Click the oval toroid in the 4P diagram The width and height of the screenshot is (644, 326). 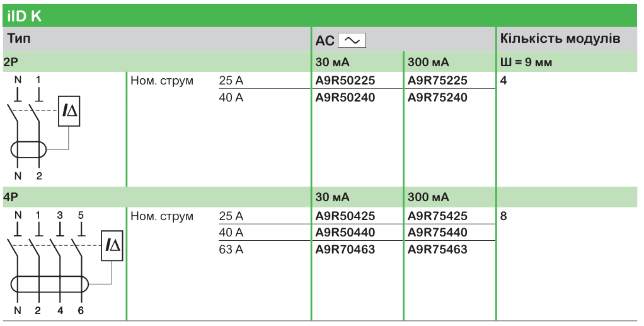tap(49, 284)
